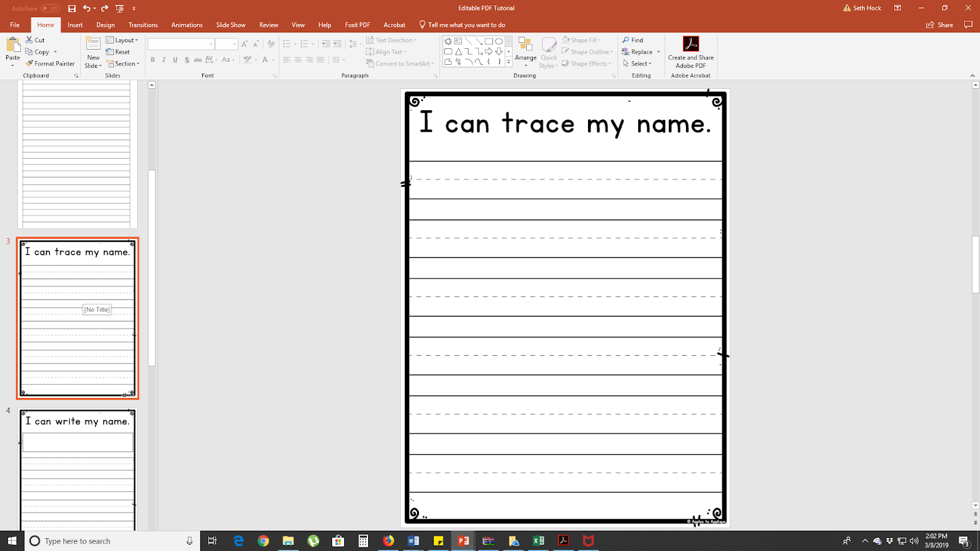Open Excel from the taskbar
980x551 pixels.
(538, 541)
